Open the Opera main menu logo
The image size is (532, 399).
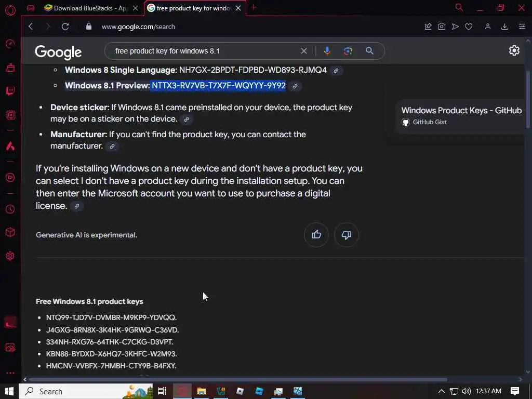(10, 10)
